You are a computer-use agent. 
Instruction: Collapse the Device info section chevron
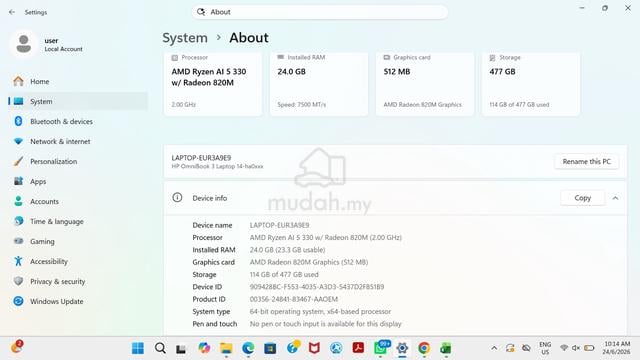pos(615,198)
